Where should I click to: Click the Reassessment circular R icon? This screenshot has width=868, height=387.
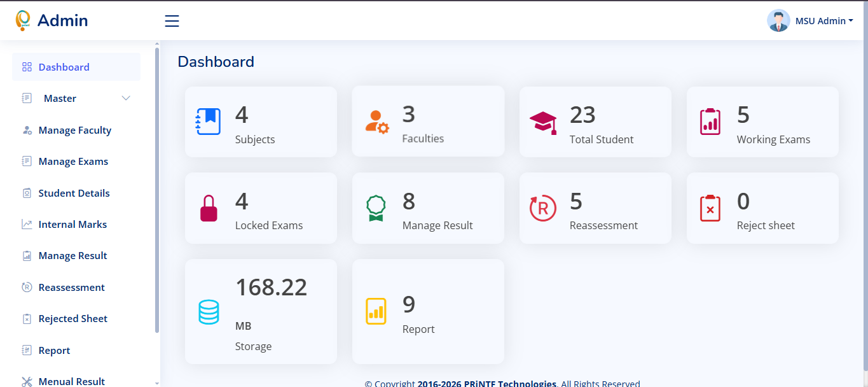point(543,208)
